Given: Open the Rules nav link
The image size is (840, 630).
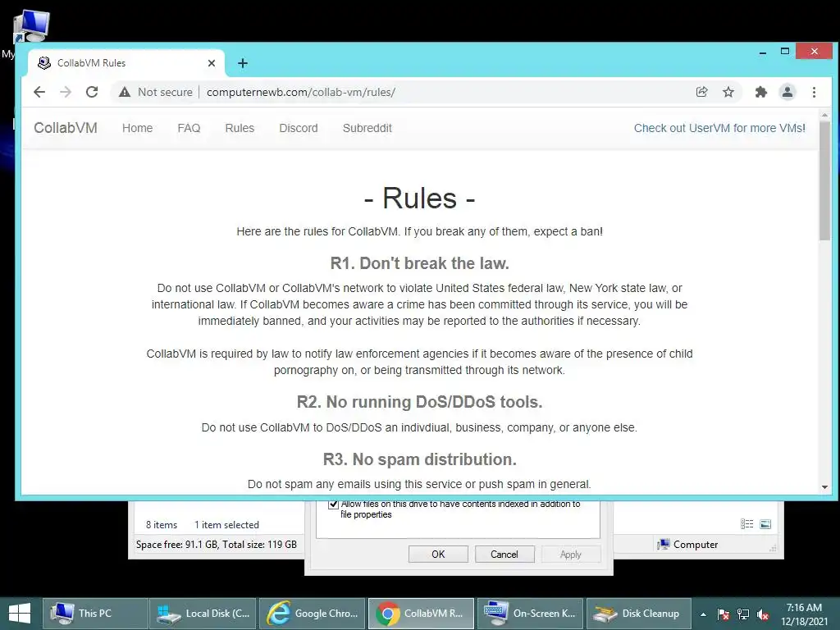Looking at the screenshot, I should click(x=240, y=128).
